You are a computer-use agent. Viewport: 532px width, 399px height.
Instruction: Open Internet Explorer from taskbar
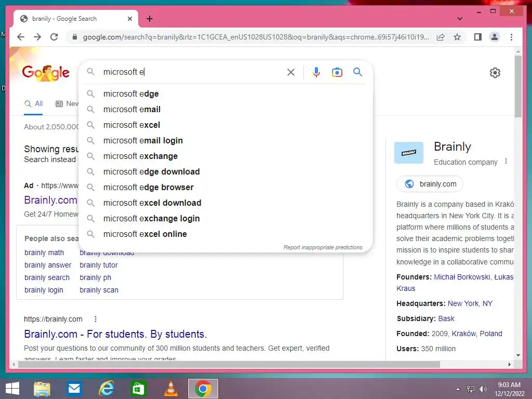tap(106, 389)
